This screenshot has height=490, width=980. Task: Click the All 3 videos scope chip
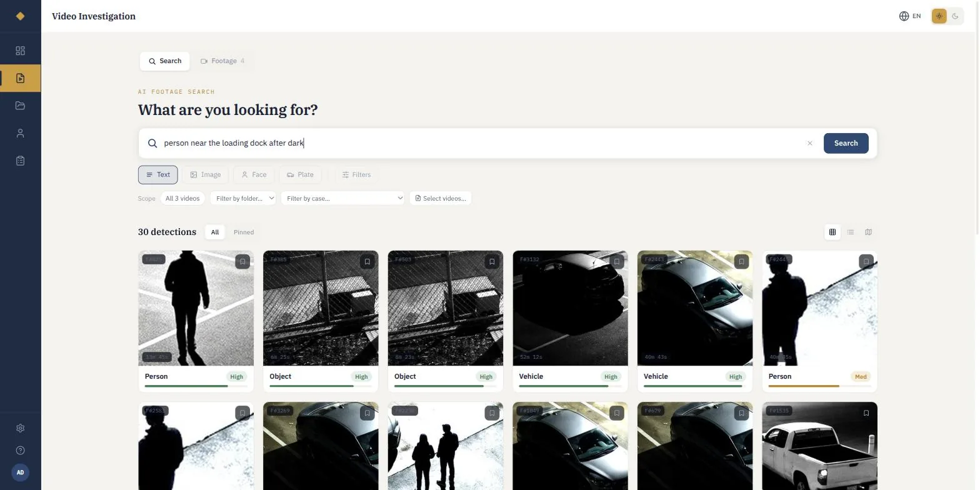[x=182, y=198]
